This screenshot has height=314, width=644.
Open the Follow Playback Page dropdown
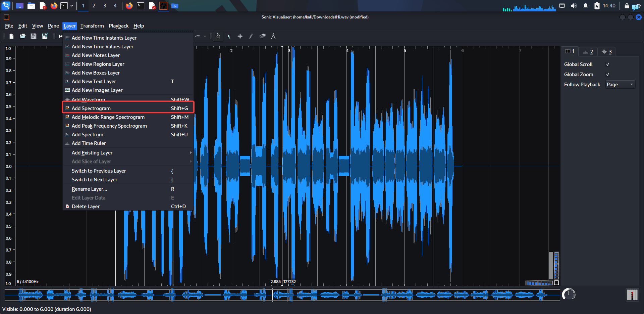point(620,85)
